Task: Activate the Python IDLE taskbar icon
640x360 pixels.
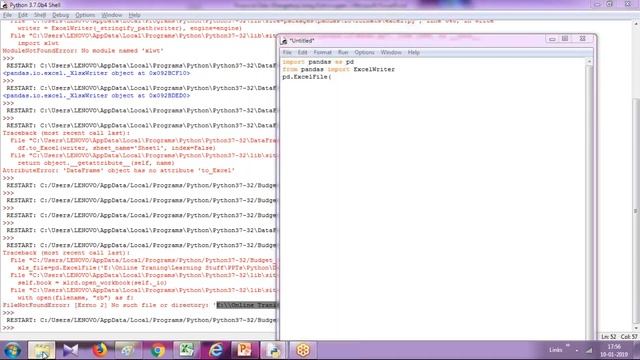Action: pyautogui.click(x=273, y=350)
